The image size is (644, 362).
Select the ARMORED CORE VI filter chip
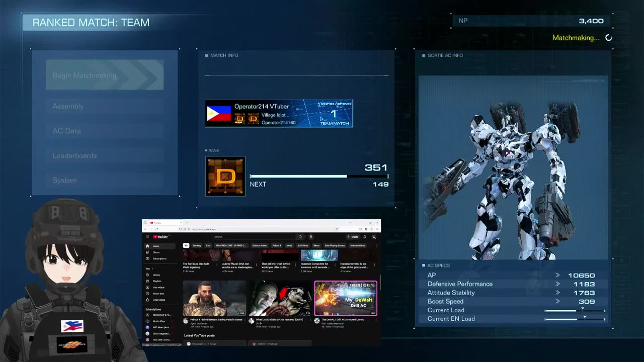click(x=230, y=245)
